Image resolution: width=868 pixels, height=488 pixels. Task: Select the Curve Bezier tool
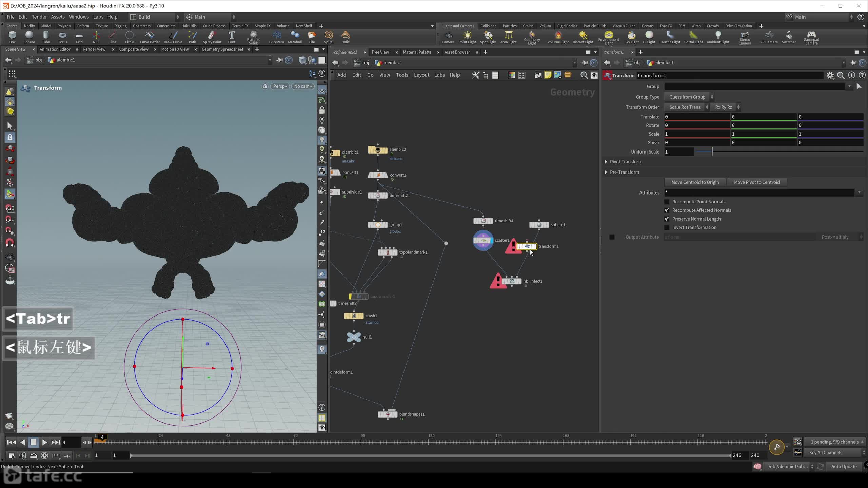150,37
